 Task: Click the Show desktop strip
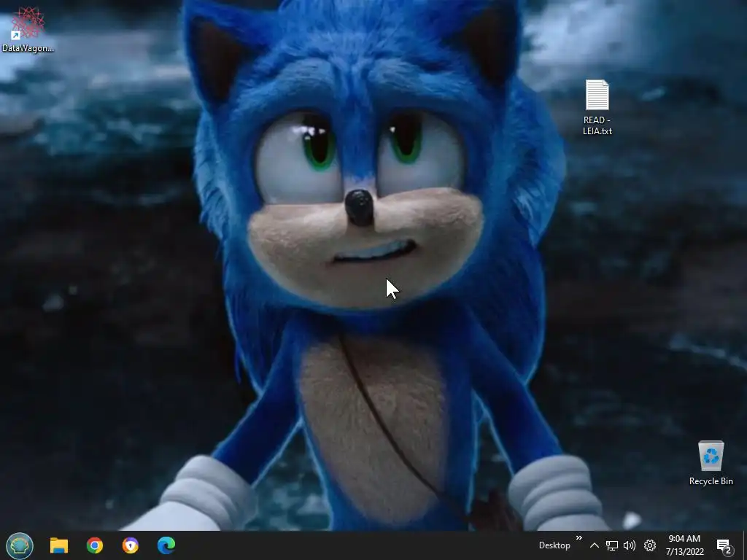[745, 545]
